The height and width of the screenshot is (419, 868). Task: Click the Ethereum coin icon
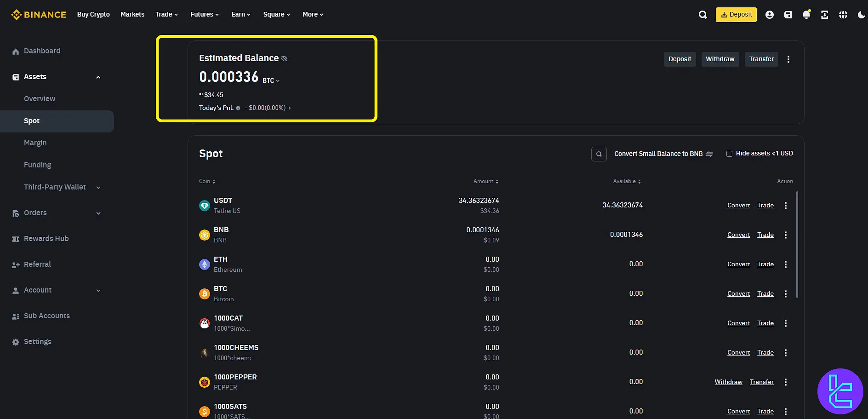point(205,264)
